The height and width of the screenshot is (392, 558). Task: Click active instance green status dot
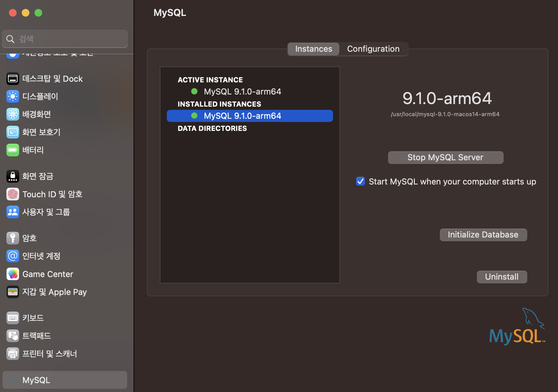[x=194, y=91]
